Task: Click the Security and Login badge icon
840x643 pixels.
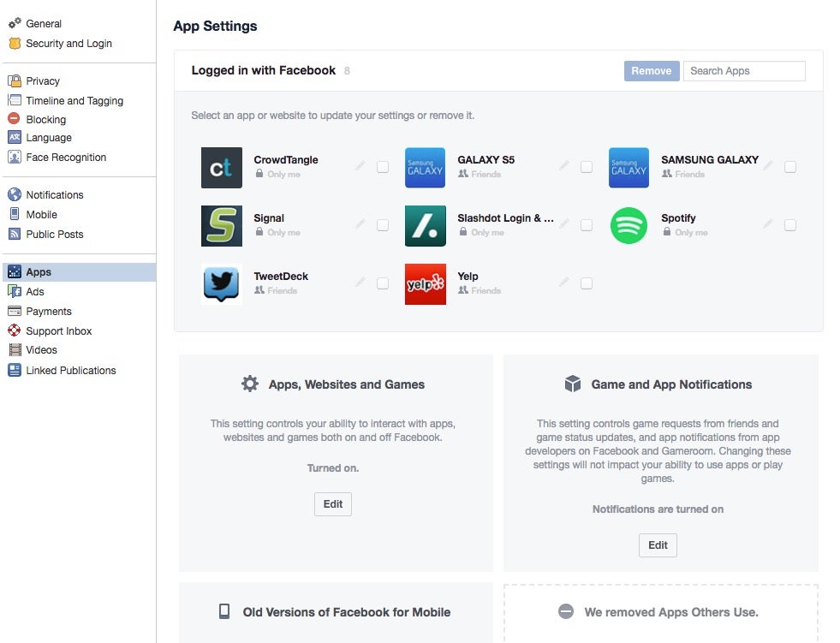Action: (15, 44)
